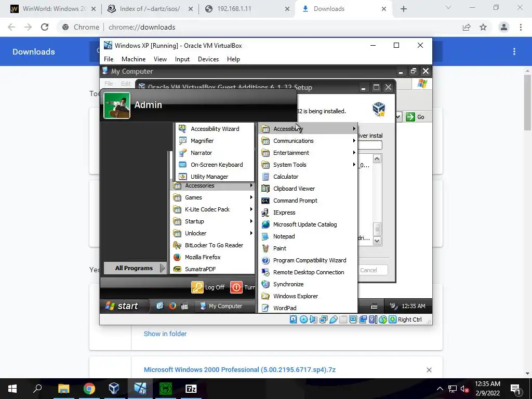Expand Games program group
Image resolution: width=532 pixels, height=399 pixels.
click(x=212, y=197)
